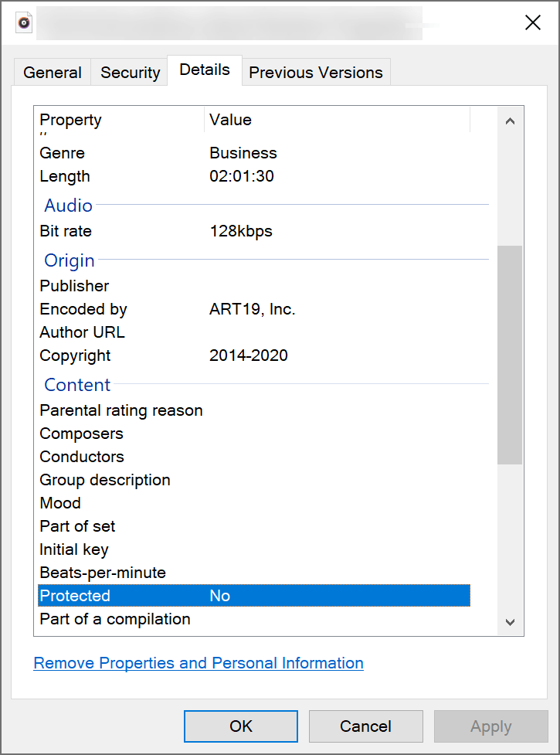The height and width of the screenshot is (755, 560).
Task: Click the ART19, Inc. value
Action: click(x=252, y=309)
